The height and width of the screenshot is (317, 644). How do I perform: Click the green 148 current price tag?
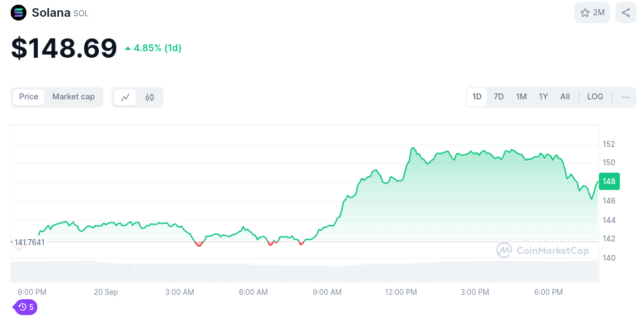coord(609,181)
